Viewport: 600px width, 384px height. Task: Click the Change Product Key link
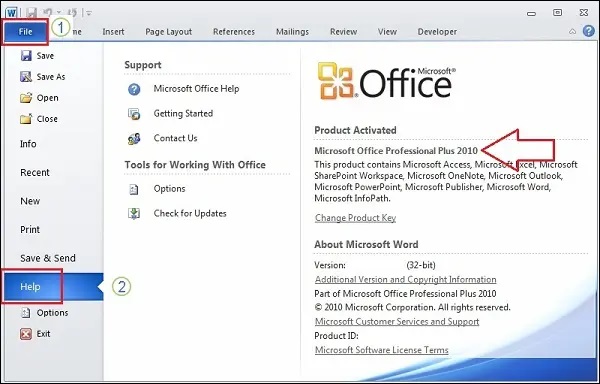click(x=355, y=218)
